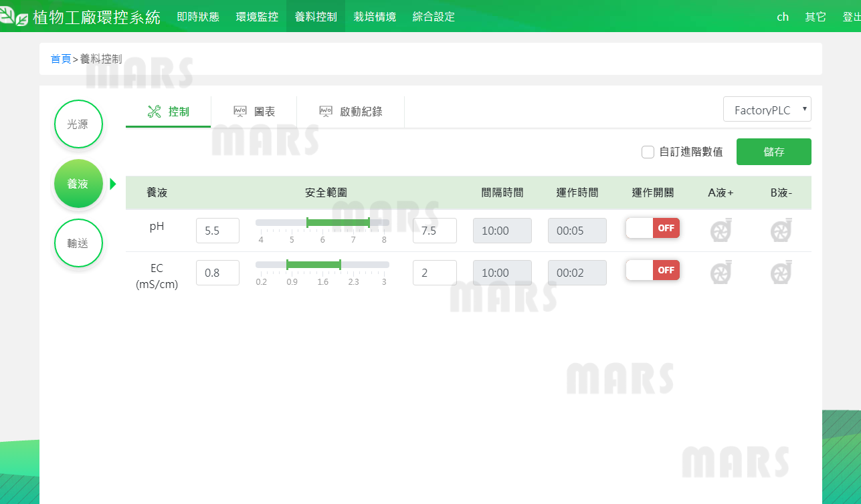Toggle the pH operation switch on
Screen dimensions: 861x504
coord(652,228)
